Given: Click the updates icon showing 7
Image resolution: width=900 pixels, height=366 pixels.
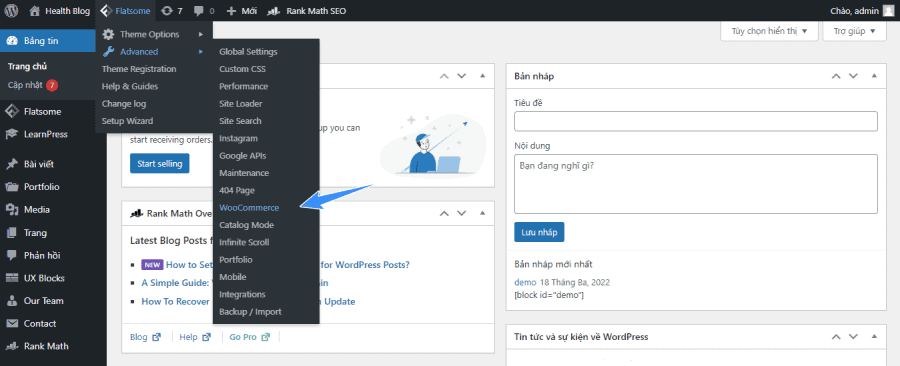Looking at the screenshot, I should tap(172, 10).
